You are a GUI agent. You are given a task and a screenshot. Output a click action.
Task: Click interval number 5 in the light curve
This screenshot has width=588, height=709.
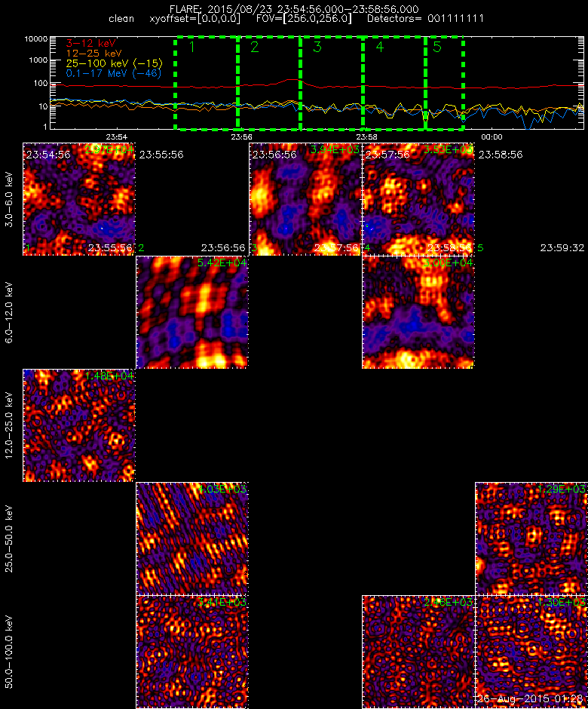437,47
